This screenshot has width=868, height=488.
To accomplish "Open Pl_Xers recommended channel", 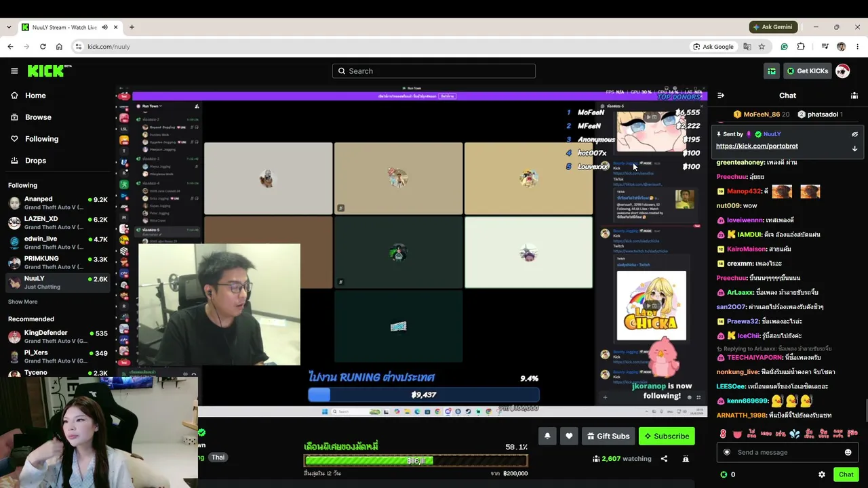I will click(x=58, y=357).
